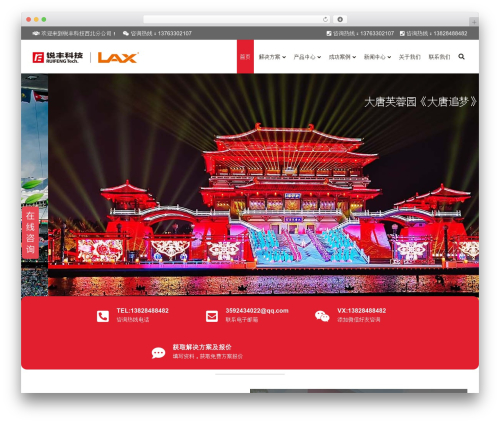Click the orange LAX logo
The height and width of the screenshot is (423, 500).
(118, 57)
